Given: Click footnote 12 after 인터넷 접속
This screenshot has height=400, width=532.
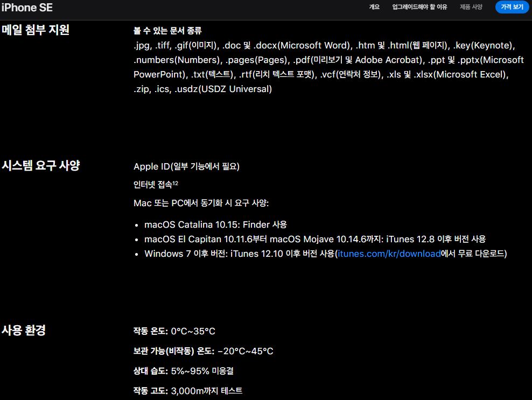Looking at the screenshot, I should pyautogui.click(x=176, y=183).
